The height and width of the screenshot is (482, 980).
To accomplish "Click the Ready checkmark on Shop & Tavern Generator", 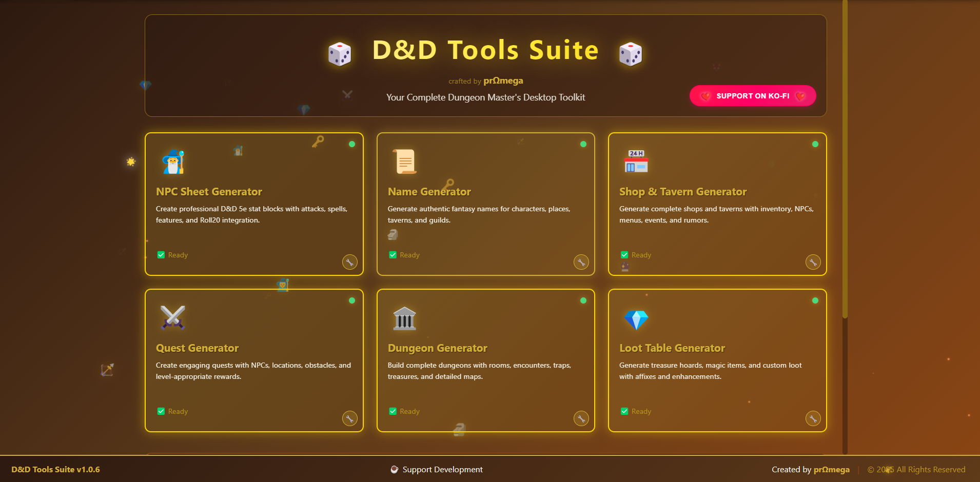I will coord(624,255).
